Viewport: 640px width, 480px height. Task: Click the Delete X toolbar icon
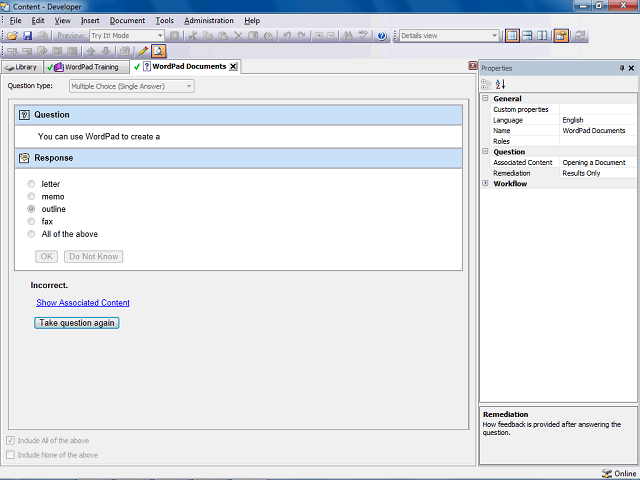(x=238, y=36)
